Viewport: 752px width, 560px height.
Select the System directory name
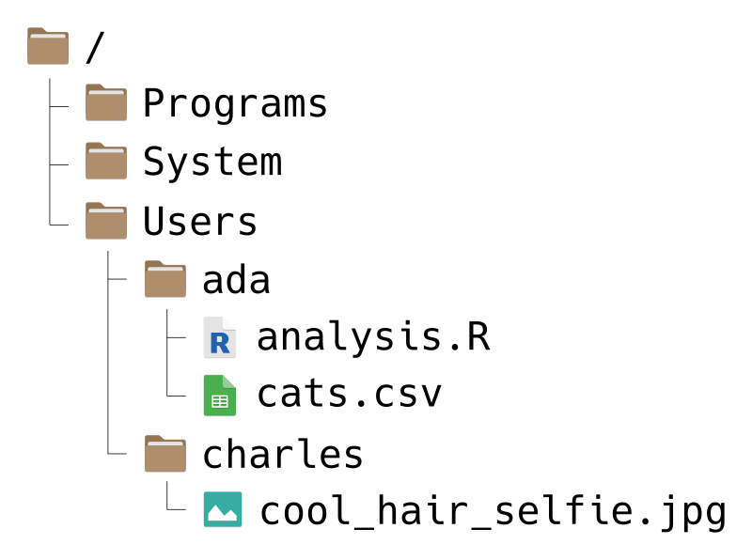tap(211, 163)
